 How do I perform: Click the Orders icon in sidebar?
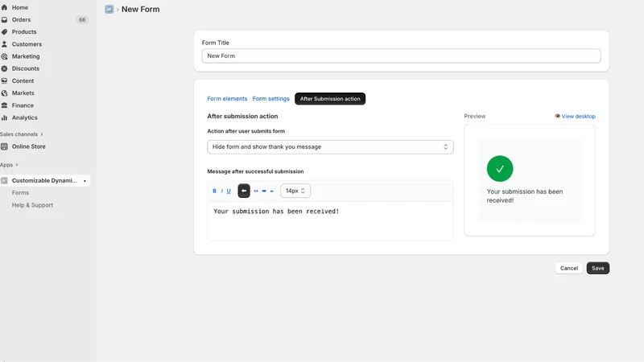coord(4,19)
